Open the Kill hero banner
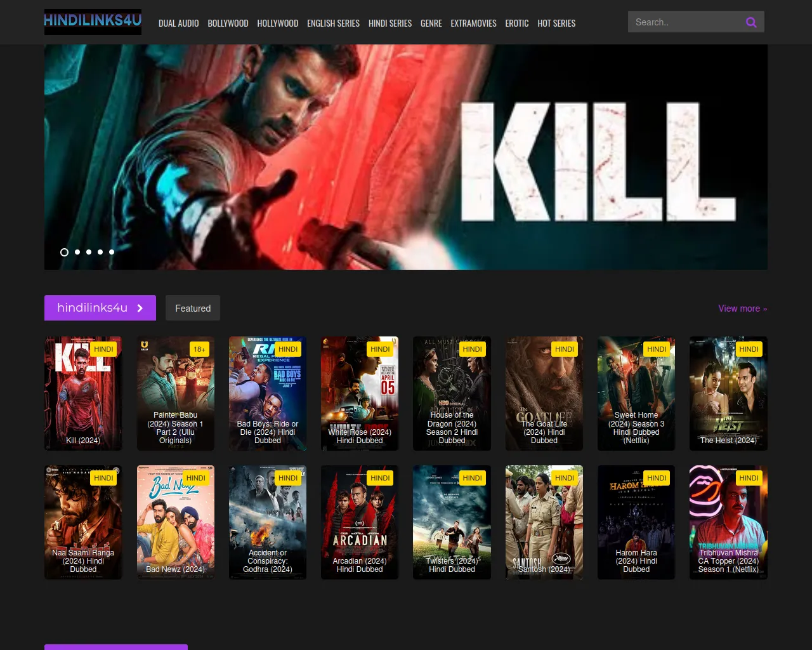The width and height of the screenshot is (812, 650). pos(406,157)
